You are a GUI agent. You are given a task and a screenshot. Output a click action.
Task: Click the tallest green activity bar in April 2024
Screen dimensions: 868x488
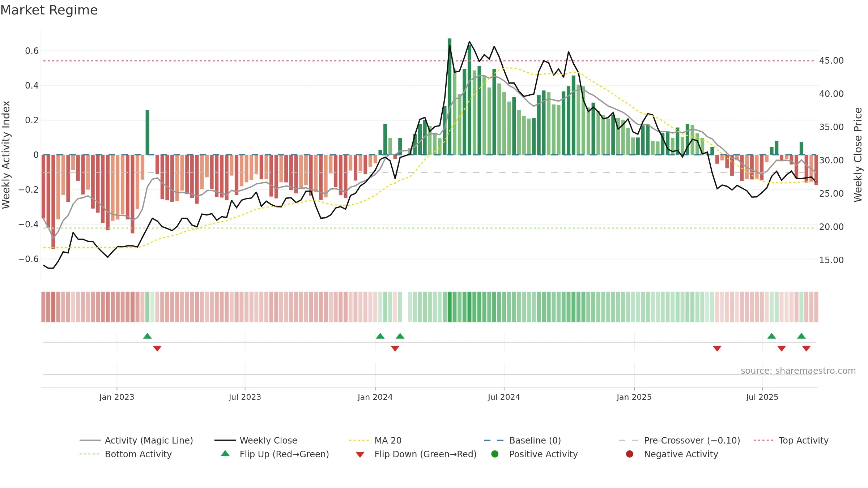click(450, 97)
